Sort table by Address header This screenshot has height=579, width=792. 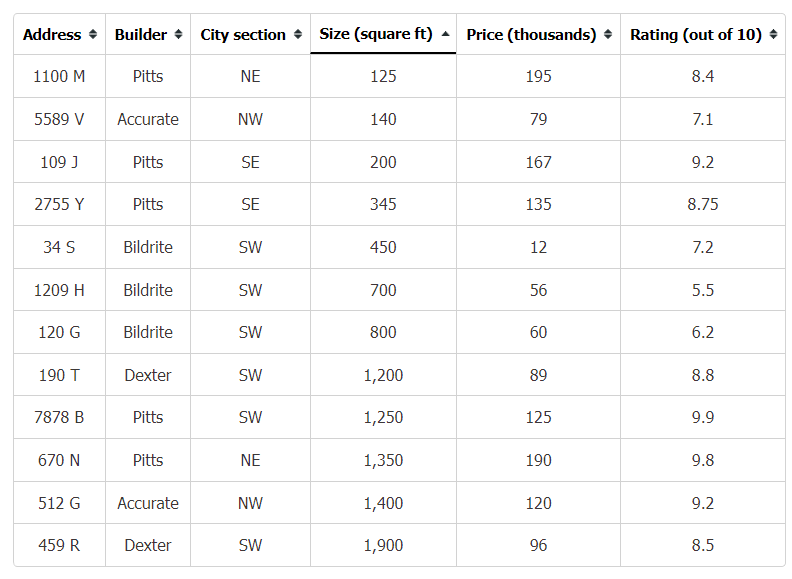pos(60,34)
